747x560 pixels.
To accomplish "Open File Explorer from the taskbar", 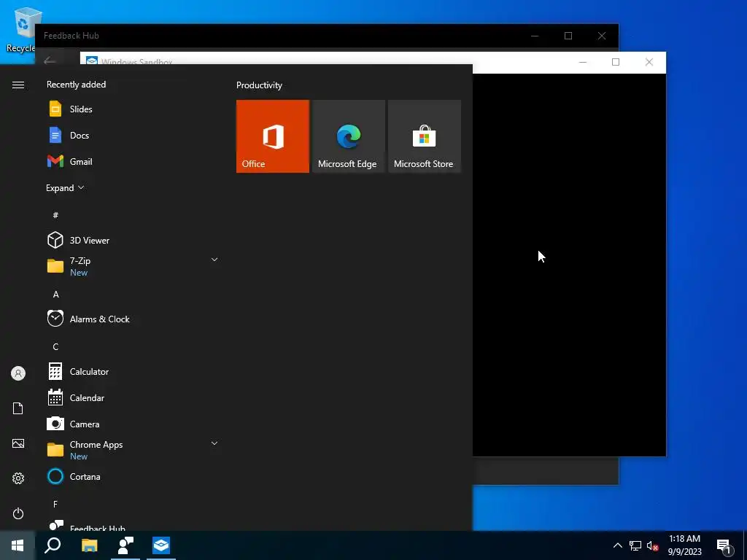I will click(89, 545).
